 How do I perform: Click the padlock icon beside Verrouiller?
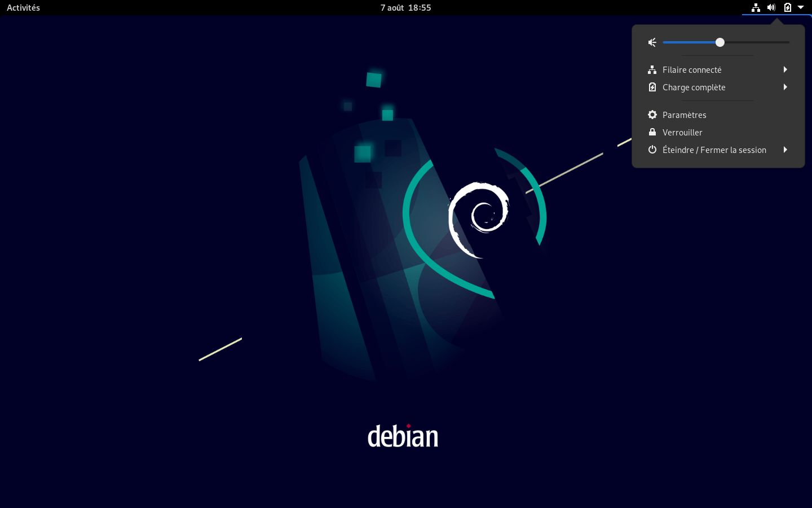pyautogui.click(x=652, y=132)
